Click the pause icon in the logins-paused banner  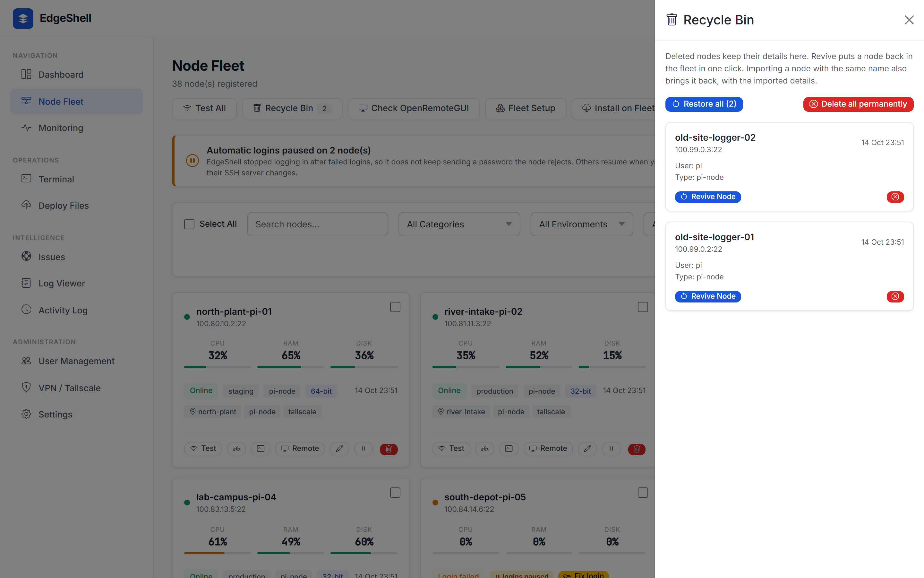coord(193,161)
